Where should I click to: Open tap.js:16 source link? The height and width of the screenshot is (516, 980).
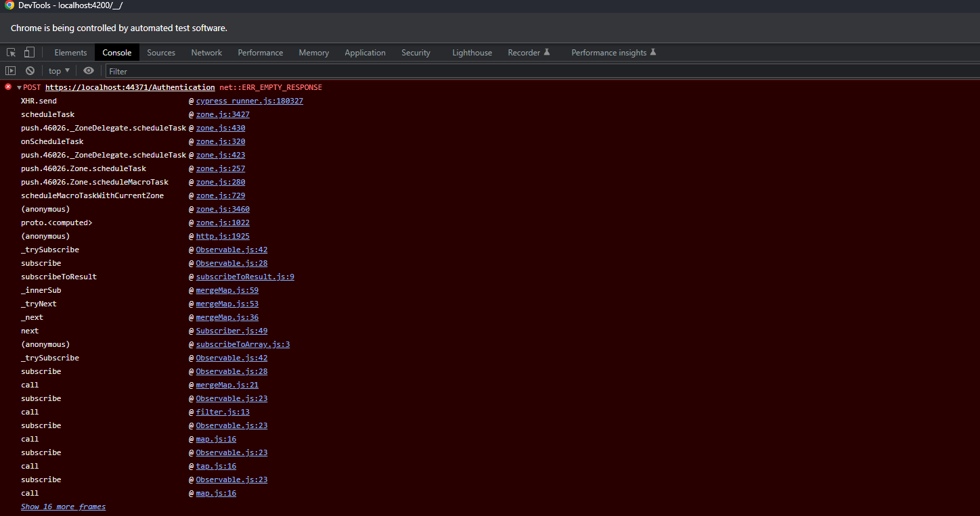tap(216, 466)
